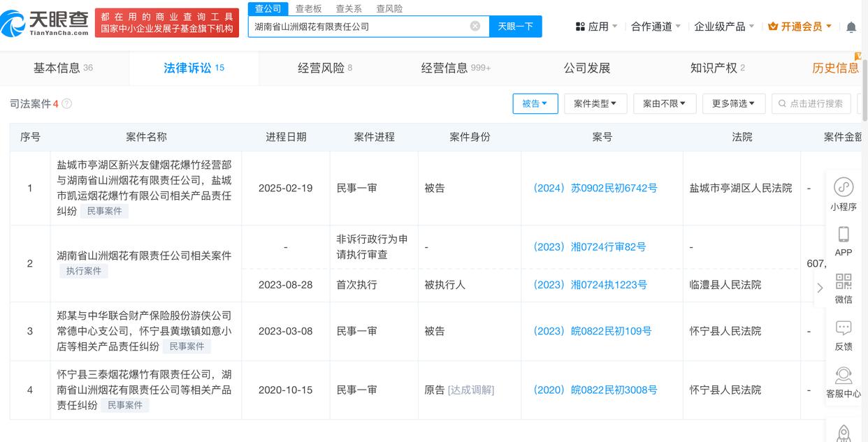Image resolution: width=868 pixels, height=442 pixels.
Task: Contact 客服中心 headset icon
Action: [x=844, y=376]
